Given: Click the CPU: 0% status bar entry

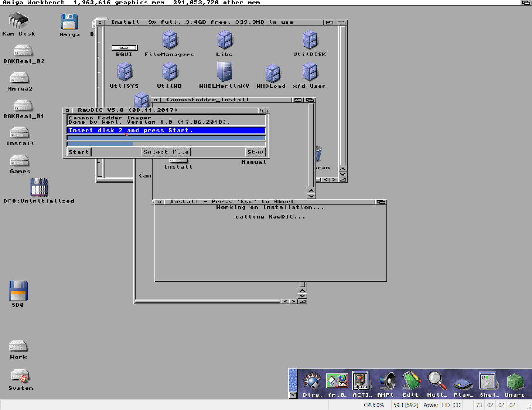Looking at the screenshot, I should click(x=374, y=405).
